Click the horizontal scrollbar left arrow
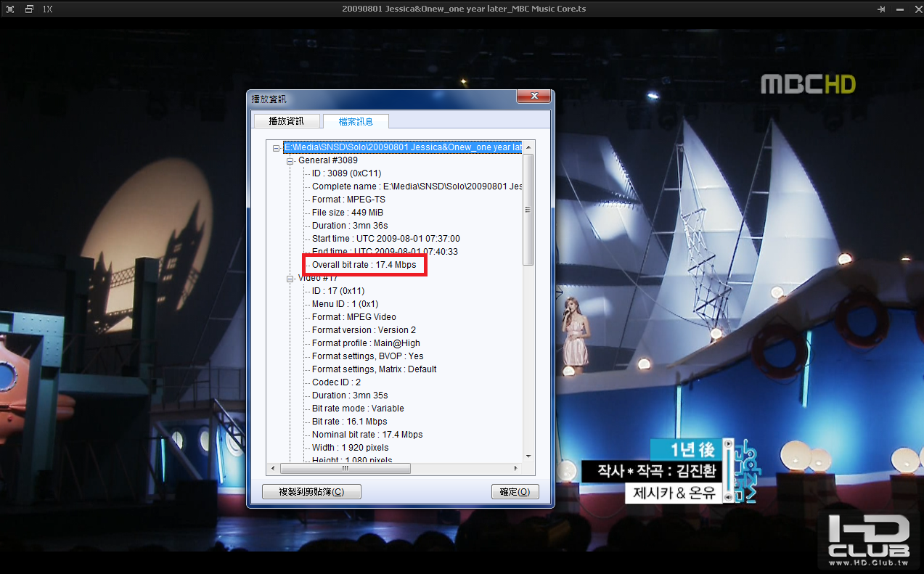The width and height of the screenshot is (924, 574). click(x=274, y=468)
